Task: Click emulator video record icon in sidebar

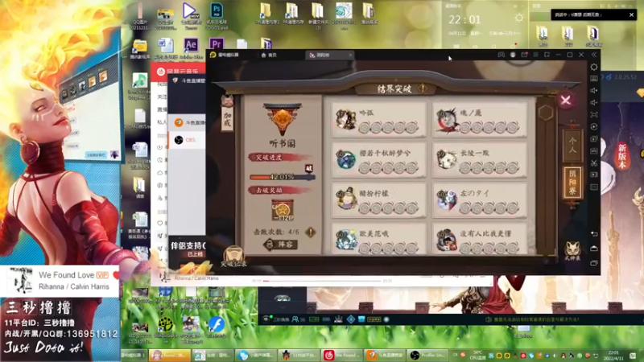Action: click(594, 175)
